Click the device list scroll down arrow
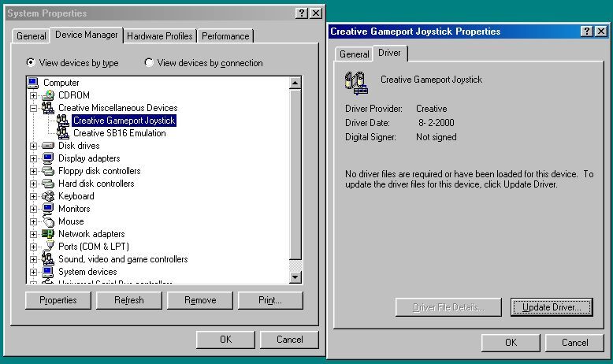613x364 pixels. (295, 277)
